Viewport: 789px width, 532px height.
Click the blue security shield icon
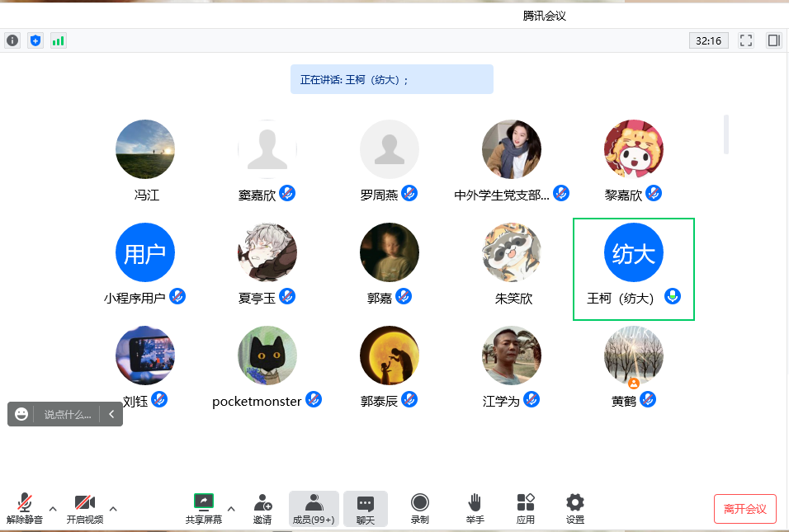pyautogui.click(x=35, y=40)
